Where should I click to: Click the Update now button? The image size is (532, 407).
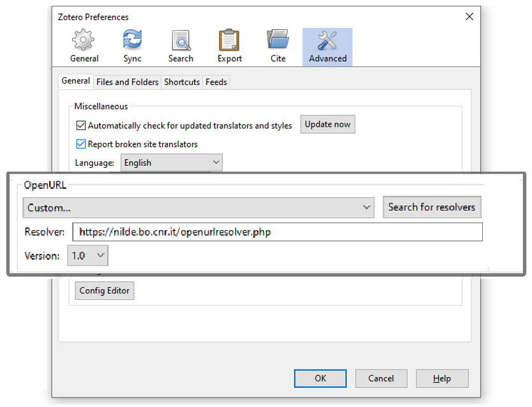pos(328,124)
